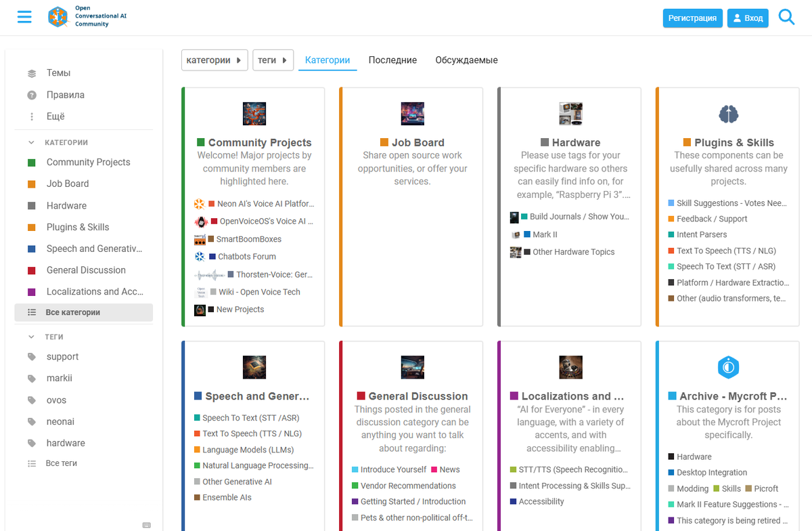The height and width of the screenshot is (531, 812).
Task: Click the user icon in Вход button
Action: coord(737,18)
